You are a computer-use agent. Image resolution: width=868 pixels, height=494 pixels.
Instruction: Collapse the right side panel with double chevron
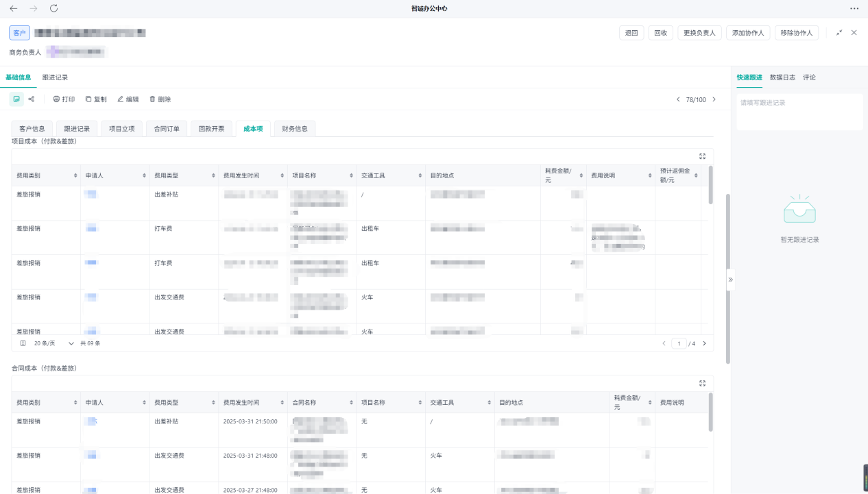[730, 280]
